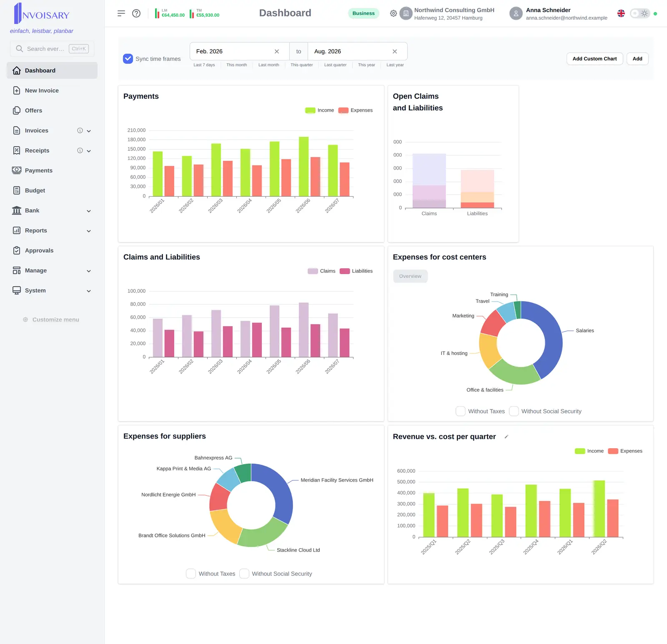Toggle Claims legend in Claims and Liabilities

click(321, 271)
